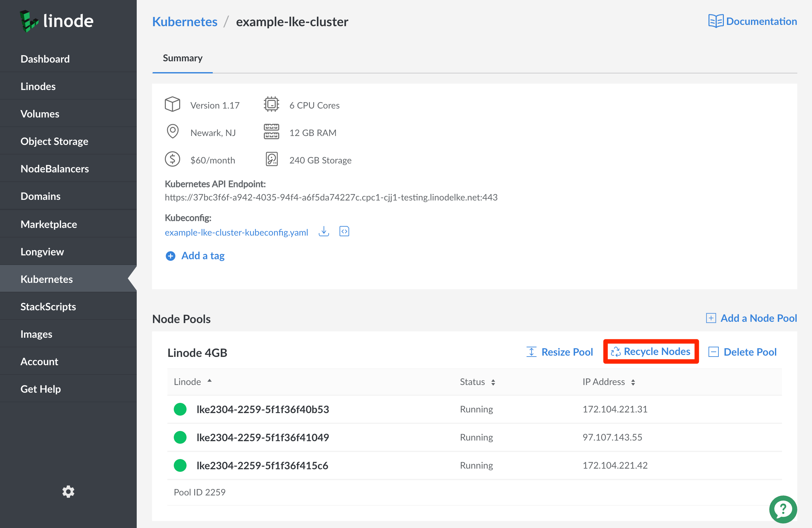Viewport: 812px width, 528px height.
Task: Open example-lke-cluster-kubeconfig.yaml link
Action: [x=236, y=232]
